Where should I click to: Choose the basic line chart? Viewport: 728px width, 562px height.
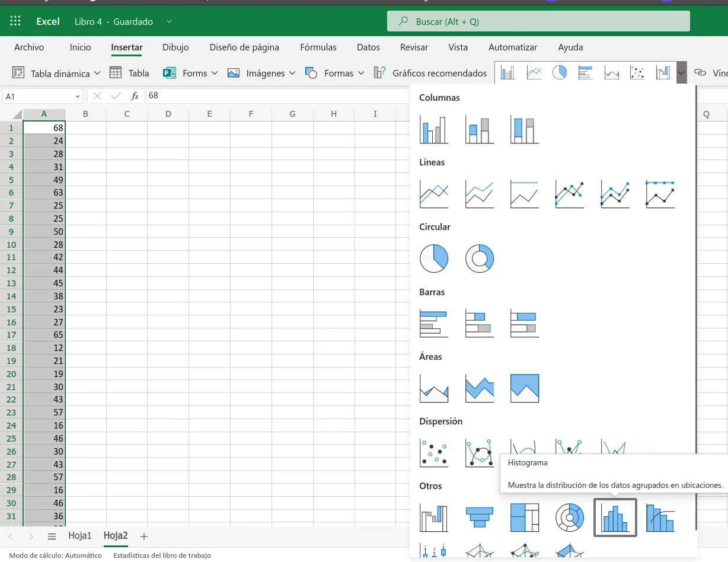pyautogui.click(x=434, y=194)
